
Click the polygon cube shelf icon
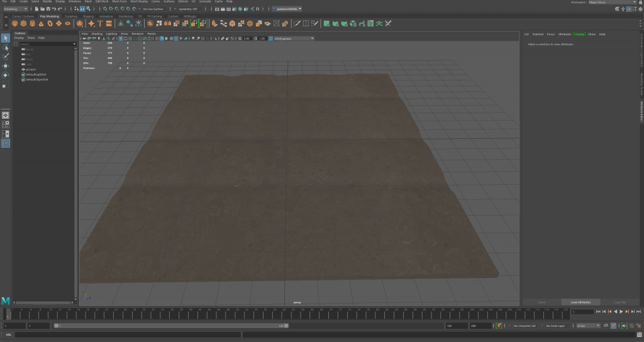[x=23, y=23]
